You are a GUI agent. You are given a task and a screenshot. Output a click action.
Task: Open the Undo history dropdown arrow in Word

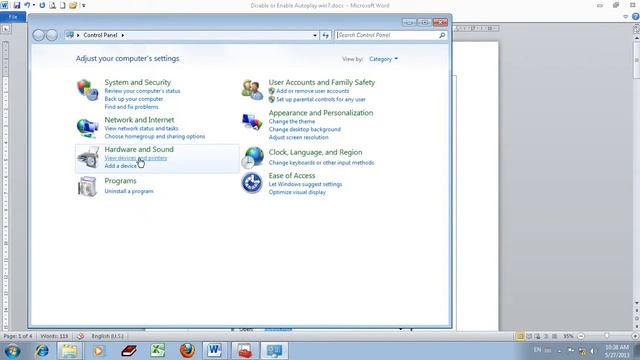coord(34,5)
